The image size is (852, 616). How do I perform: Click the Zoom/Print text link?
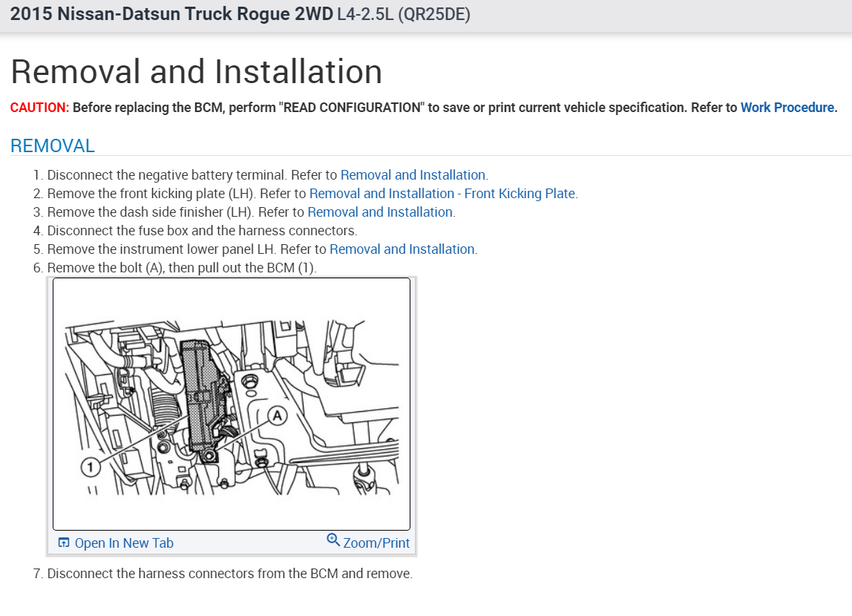point(376,543)
